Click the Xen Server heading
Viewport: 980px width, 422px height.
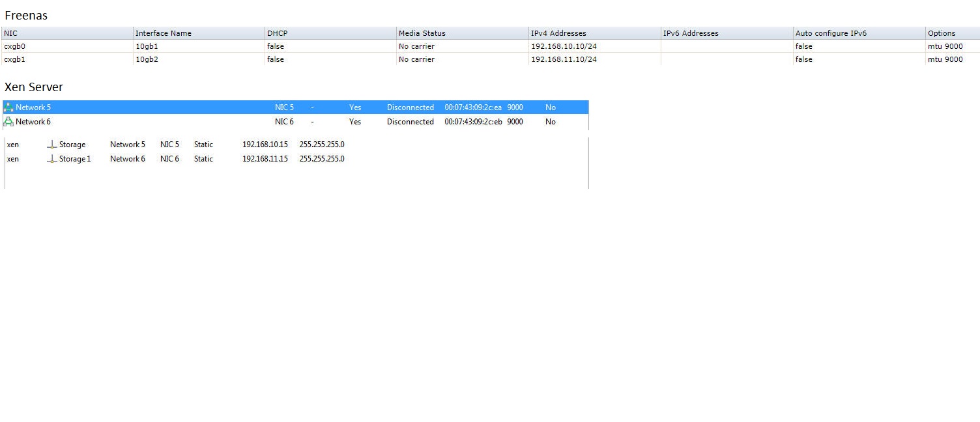click(x=34, y=87)
